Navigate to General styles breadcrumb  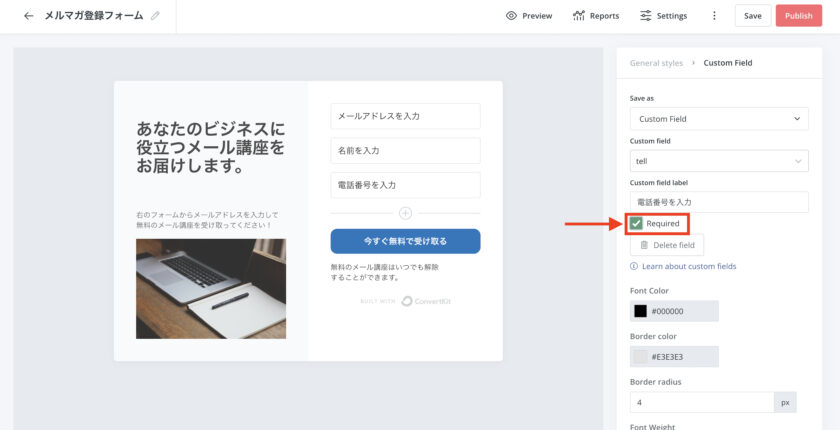[656, 63]
